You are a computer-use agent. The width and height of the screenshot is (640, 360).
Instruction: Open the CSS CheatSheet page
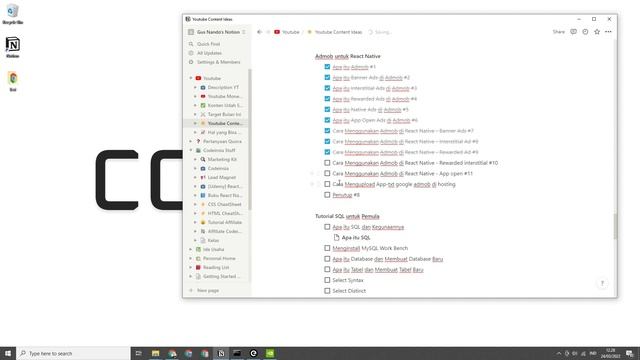pos(224,204)
